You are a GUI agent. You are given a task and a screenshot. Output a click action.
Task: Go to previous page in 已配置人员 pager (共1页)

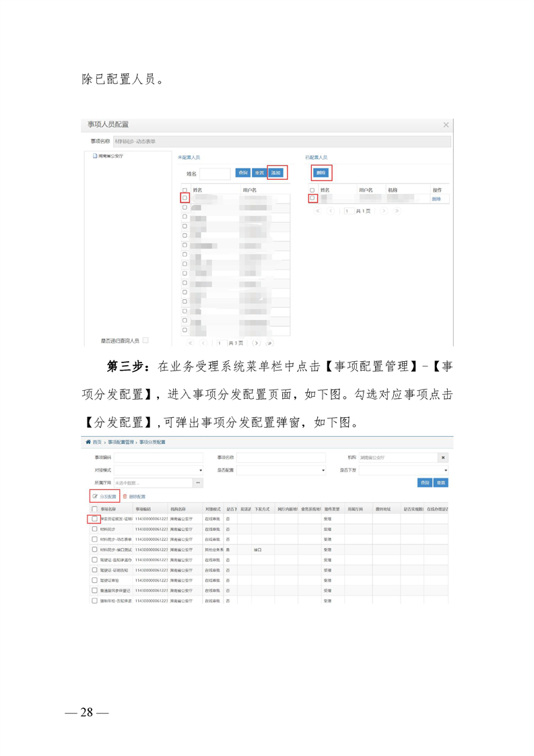point(331,211)
